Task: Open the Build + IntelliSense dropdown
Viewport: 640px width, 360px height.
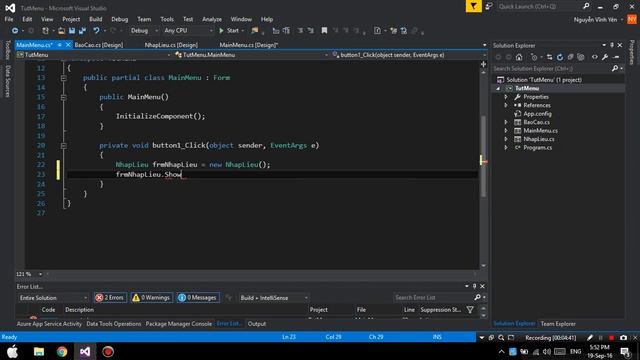Action: click(x=273, y=298)
